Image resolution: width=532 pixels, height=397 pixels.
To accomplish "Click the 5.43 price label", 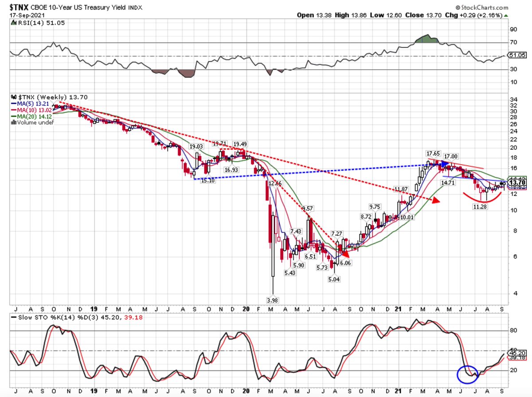I will pyautogui.click(x=290, y=273).
